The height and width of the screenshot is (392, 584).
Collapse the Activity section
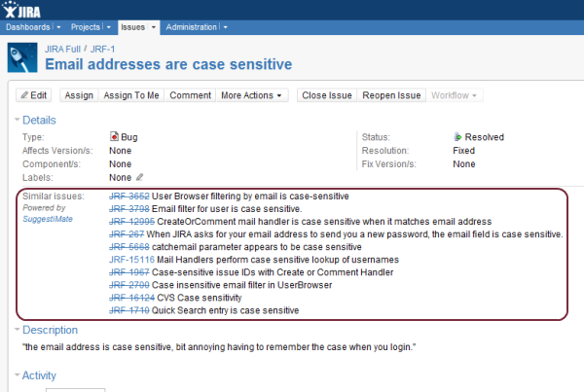pyautogui.click(x=15, y=375)
